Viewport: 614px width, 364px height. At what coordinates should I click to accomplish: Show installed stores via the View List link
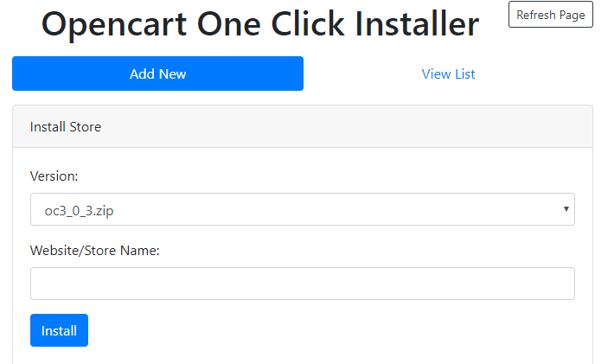click(x=448, y=74)
